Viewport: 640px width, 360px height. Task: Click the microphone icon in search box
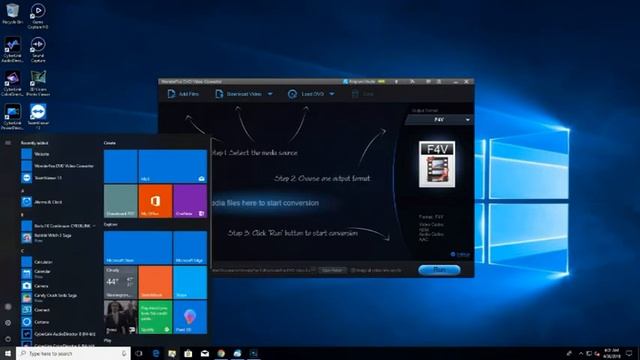click(124, 353)
